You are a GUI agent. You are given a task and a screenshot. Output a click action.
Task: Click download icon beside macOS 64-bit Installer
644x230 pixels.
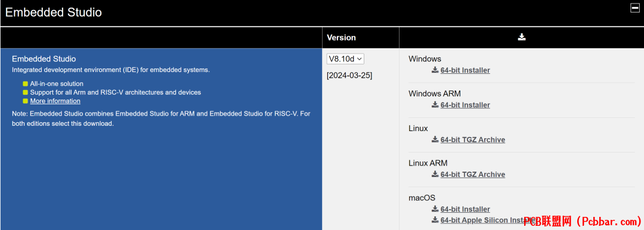pyautogui.click(x=435, y=209)
